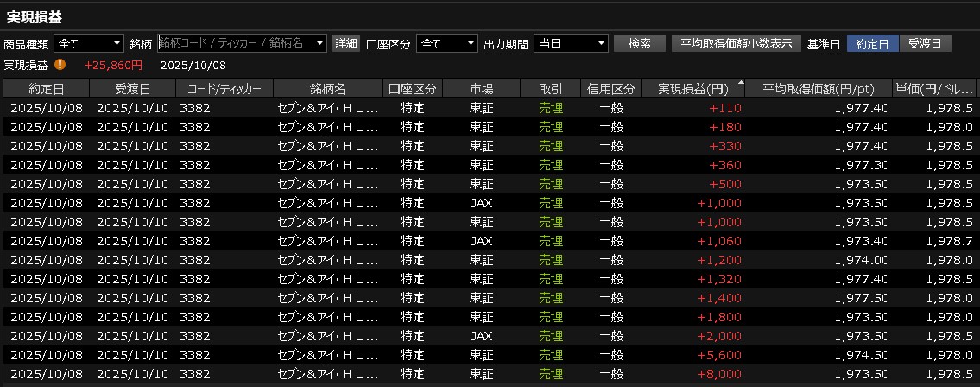Click the JAX market cell in +1,060 row

pos(481,241)
